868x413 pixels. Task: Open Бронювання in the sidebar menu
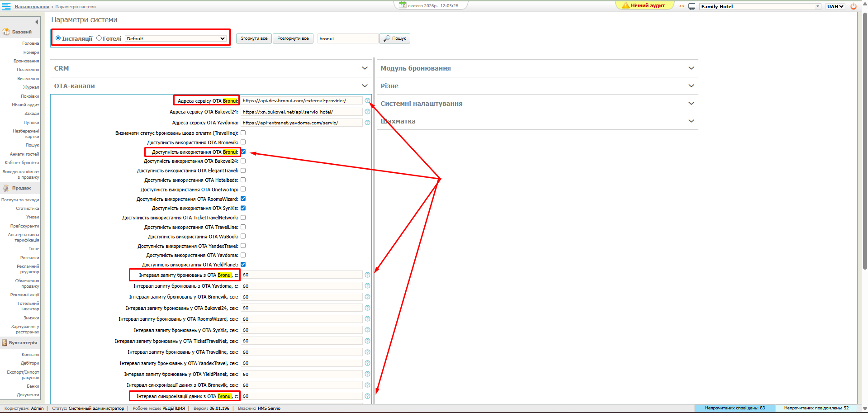26,61
